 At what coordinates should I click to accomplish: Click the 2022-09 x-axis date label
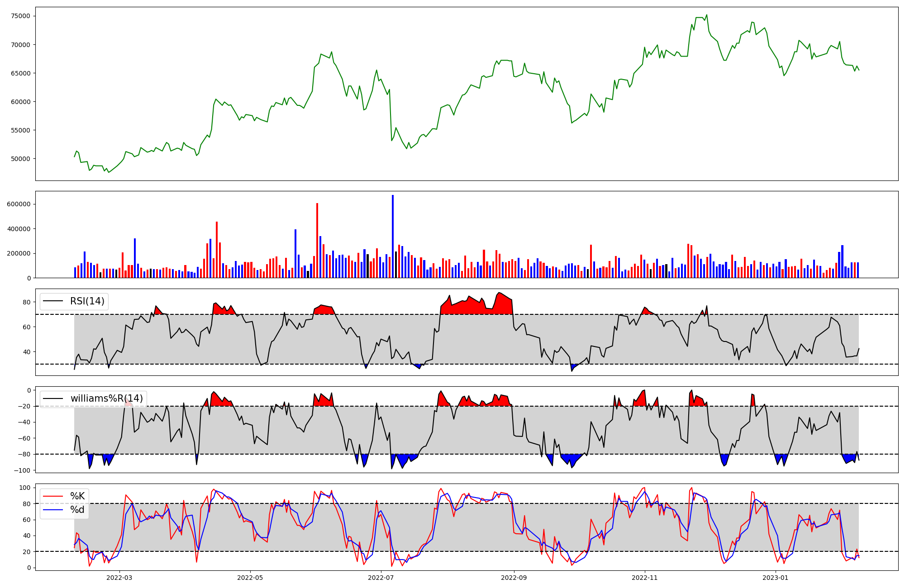(x=514, y=578)
